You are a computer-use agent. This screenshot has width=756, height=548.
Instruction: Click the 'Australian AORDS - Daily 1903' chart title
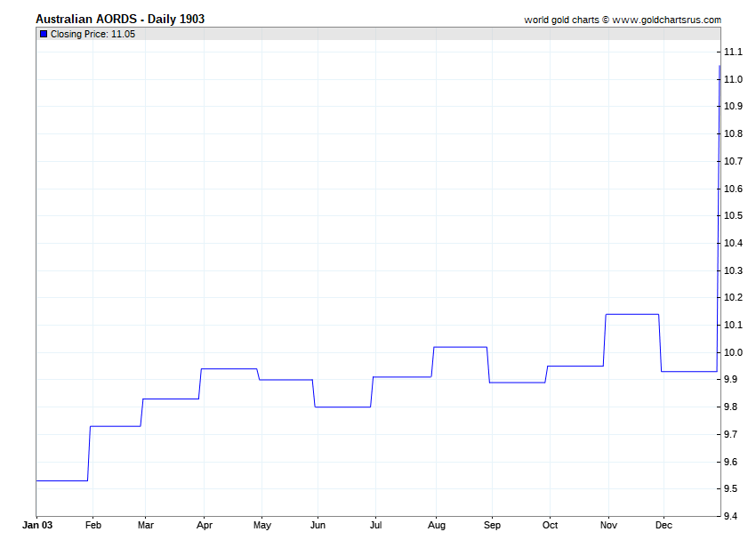click(x=120, y=19)
